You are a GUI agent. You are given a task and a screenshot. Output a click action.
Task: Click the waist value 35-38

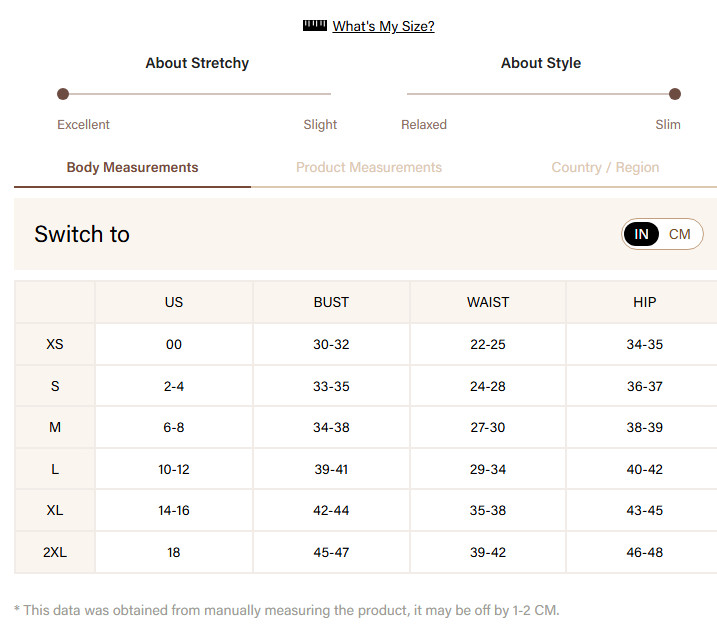[488, 511]
